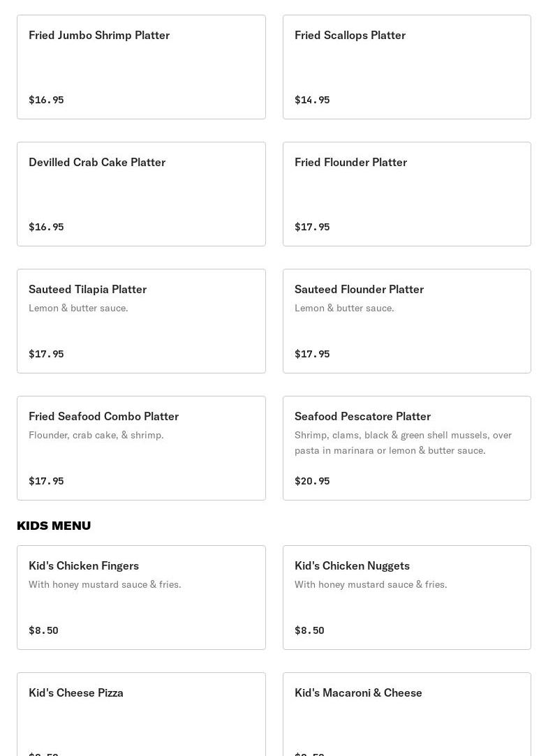Choose the Fried Seafood Combo Platter
This screenshot has height=756, width=548.
click(141, 448)
